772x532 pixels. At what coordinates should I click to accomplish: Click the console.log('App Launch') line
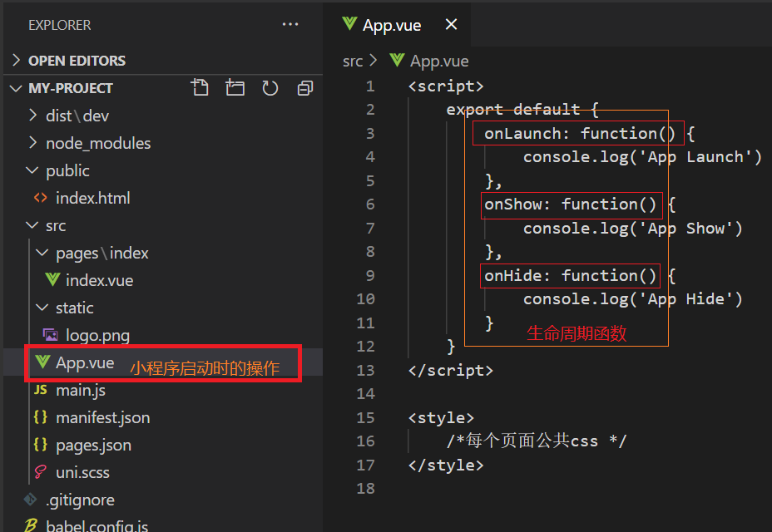(642, 157)
